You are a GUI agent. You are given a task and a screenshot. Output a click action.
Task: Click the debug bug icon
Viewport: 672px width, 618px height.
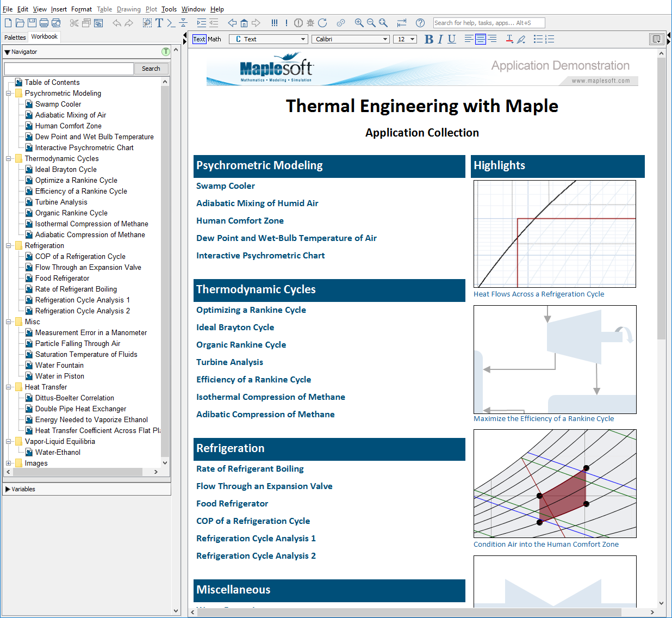click(310, 23)
